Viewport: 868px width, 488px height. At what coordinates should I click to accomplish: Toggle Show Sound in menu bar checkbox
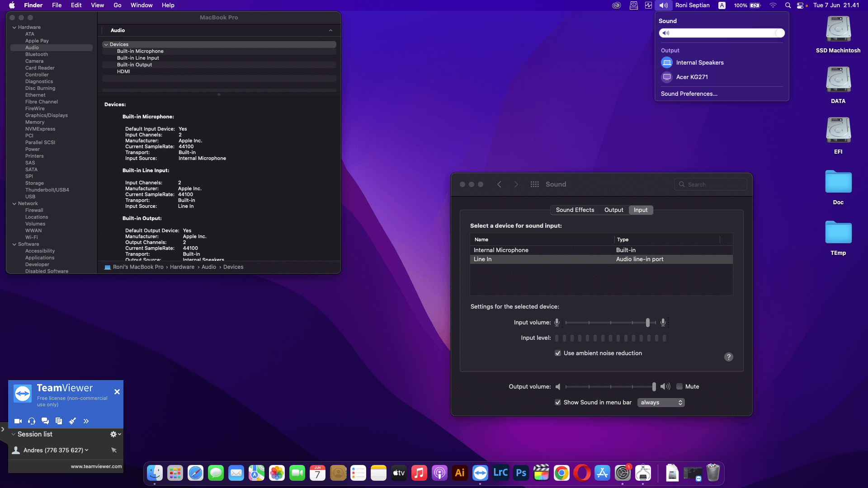pos(558,403)
